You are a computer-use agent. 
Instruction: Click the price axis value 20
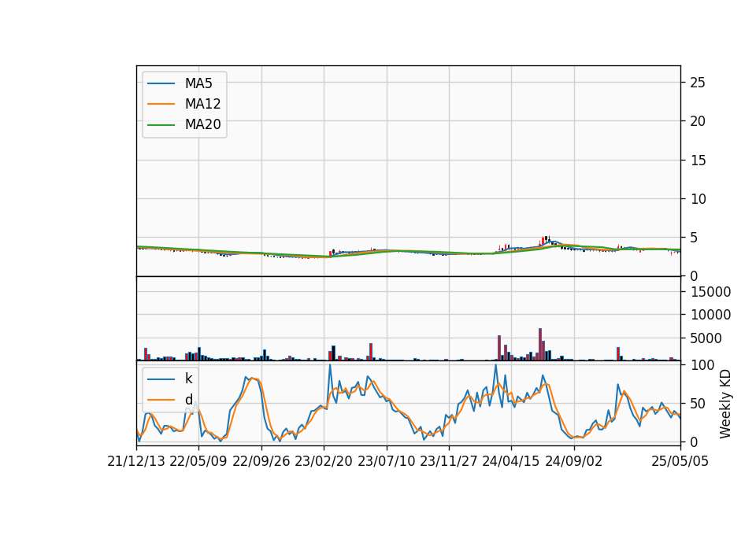[698, 121]
